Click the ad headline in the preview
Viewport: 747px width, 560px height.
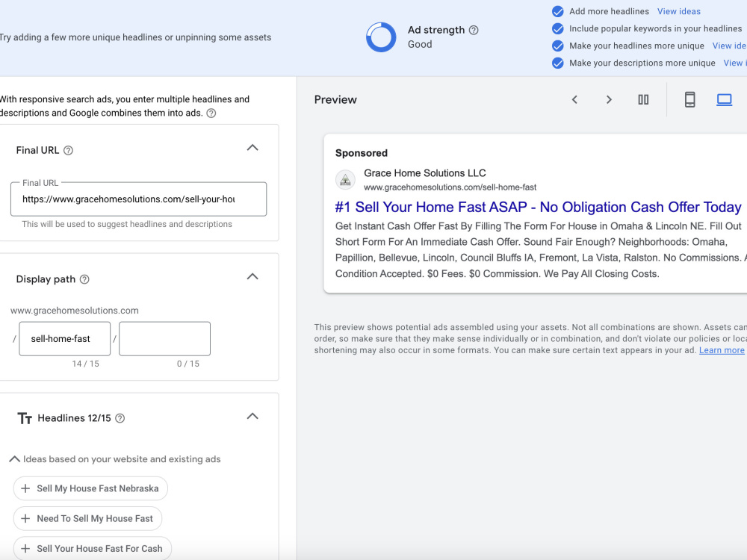[x=539, y=207]
